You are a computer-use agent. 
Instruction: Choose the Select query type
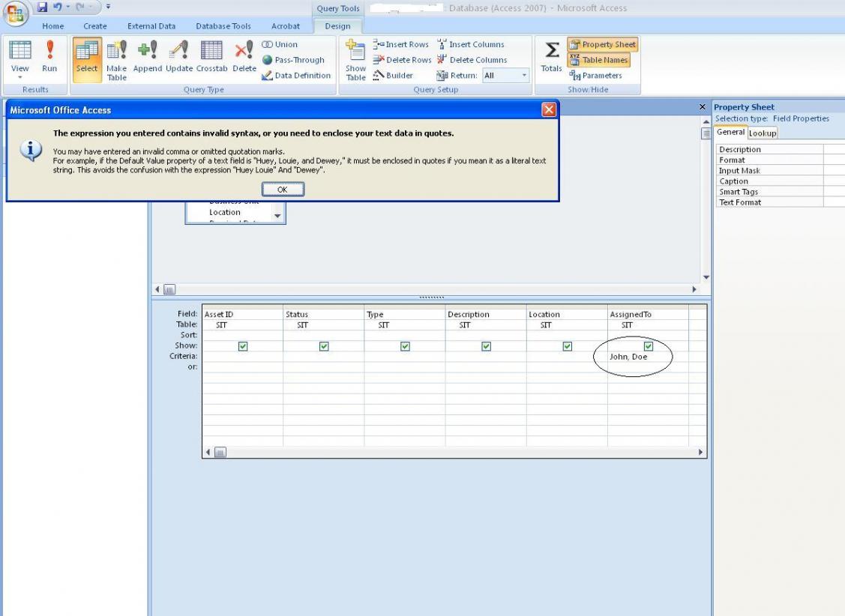point(87,59)
